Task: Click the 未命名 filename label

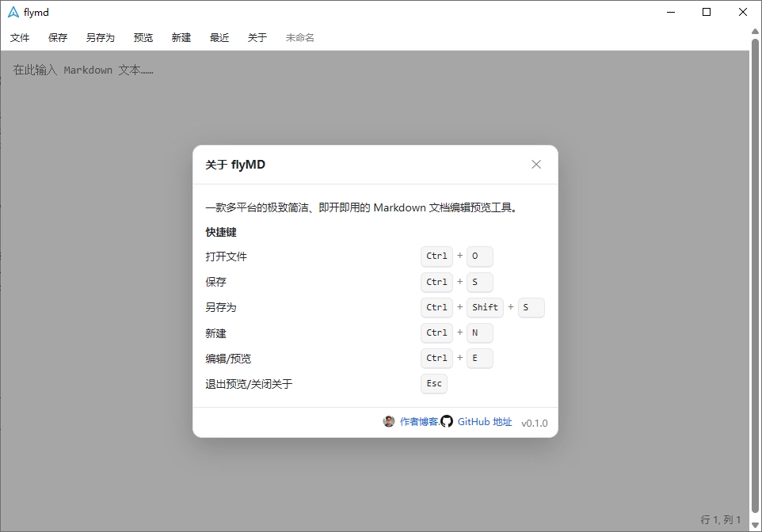Action: [x=300, y=37]
